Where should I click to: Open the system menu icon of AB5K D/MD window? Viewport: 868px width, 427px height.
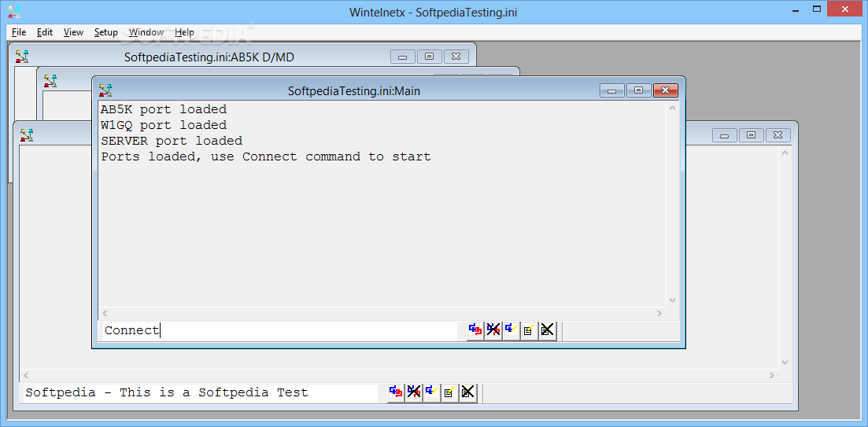click(22, 57)
